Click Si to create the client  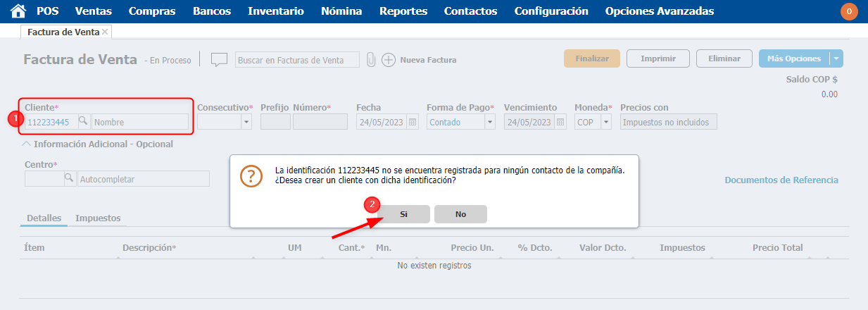click(403, 214)
